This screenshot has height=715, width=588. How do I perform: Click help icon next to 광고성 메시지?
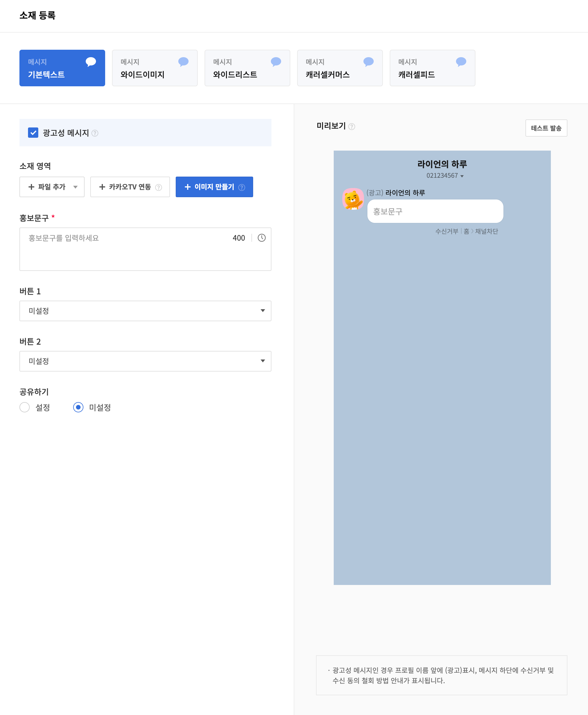point(95,133)
